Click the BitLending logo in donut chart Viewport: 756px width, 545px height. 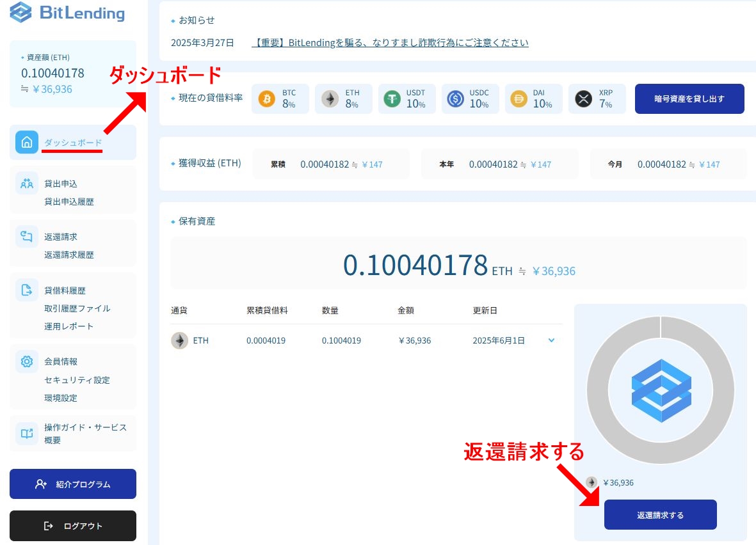(661, 390)
